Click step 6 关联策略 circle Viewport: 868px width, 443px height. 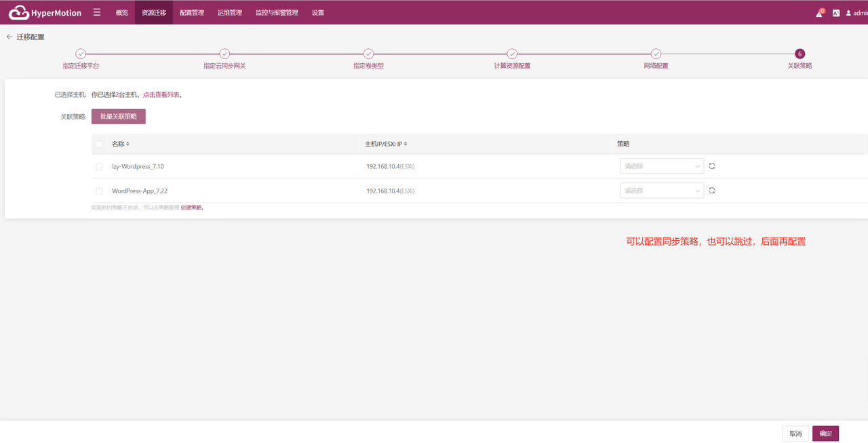pyautogui.click(x=800, y=54)
